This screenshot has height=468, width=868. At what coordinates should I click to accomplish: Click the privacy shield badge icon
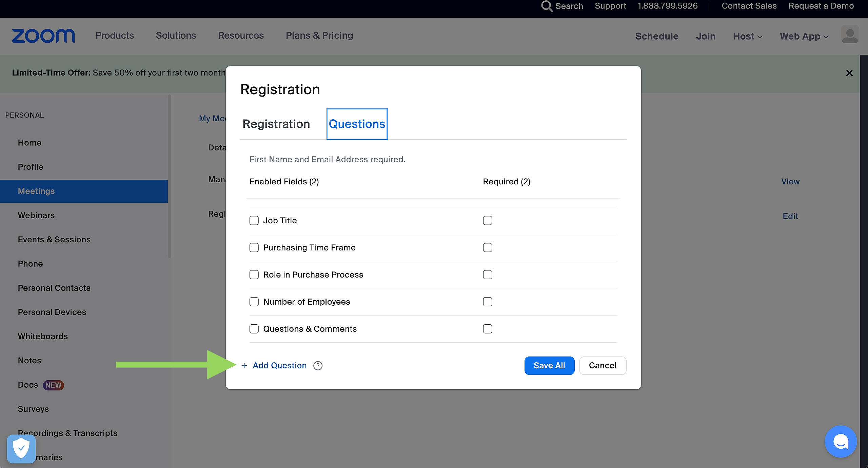click(21, 448)
